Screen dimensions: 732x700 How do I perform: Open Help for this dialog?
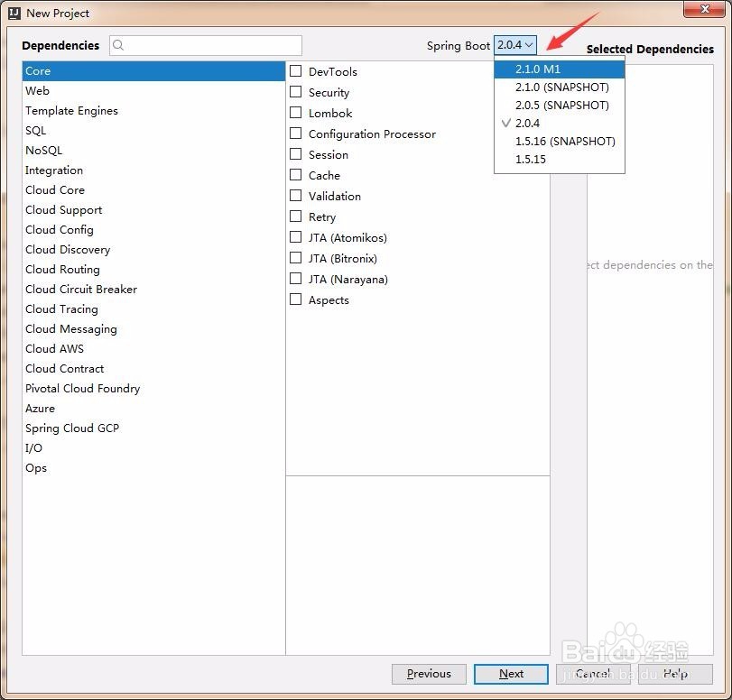tap(675, 674)
